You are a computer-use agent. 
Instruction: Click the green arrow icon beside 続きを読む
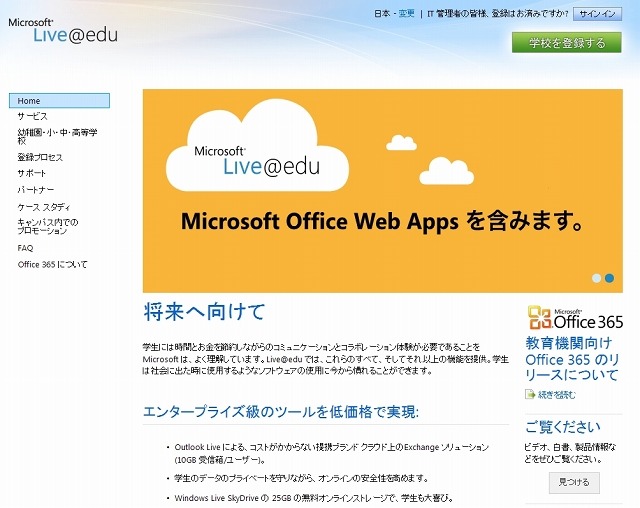point(530,394)
